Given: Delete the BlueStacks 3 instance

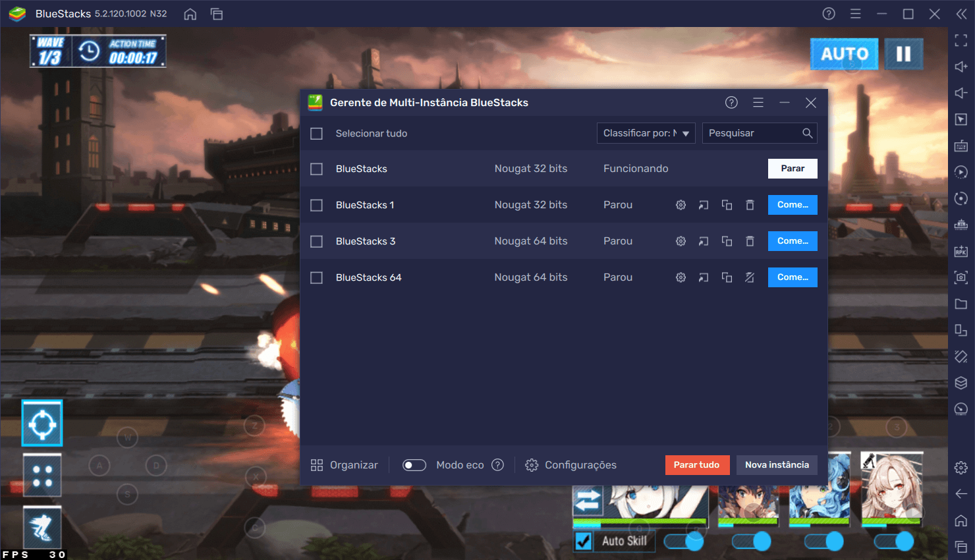Looking at the screenshot, I should [x=750, y=241].
